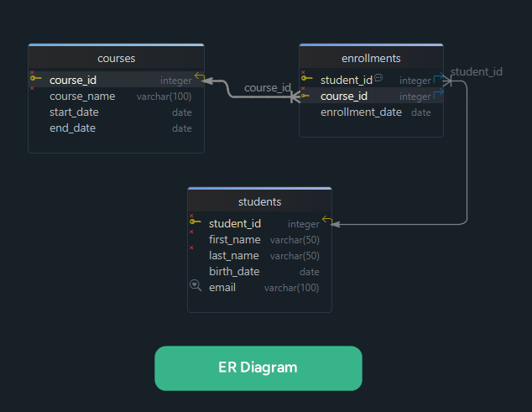
Task: Click the varchar(100) type of email
Action: 291,288
